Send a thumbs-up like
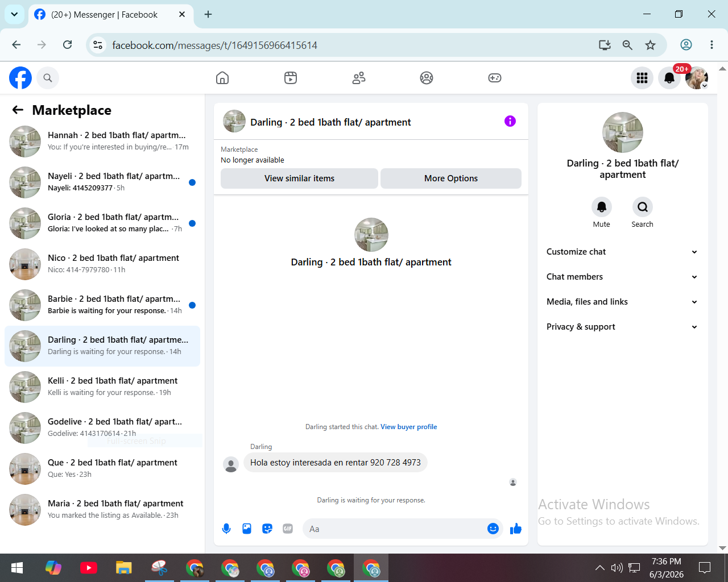This screenshot has height=582, width=728. click(x=516, y=529)
